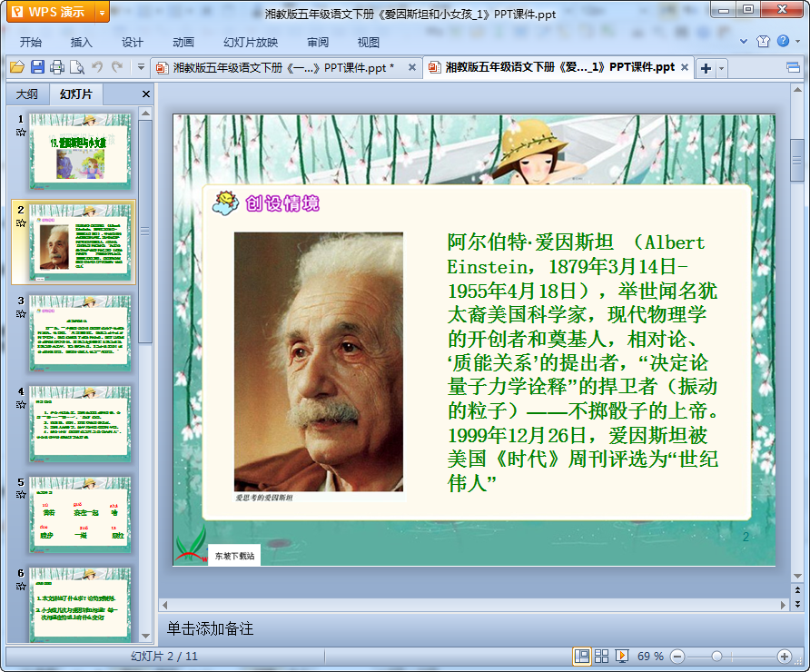
Task: Open the WPS 演示 application menu dropdown arrow
Action: pyautogui.click(x=101, y=12)
